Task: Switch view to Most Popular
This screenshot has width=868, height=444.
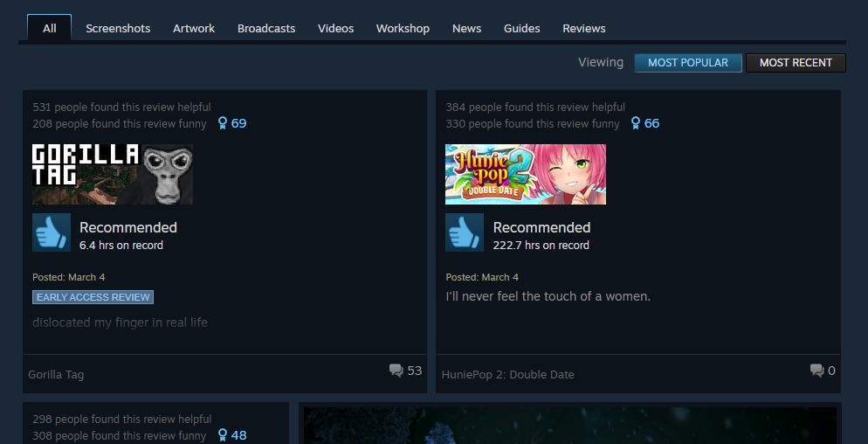Action: coord(688,63)
